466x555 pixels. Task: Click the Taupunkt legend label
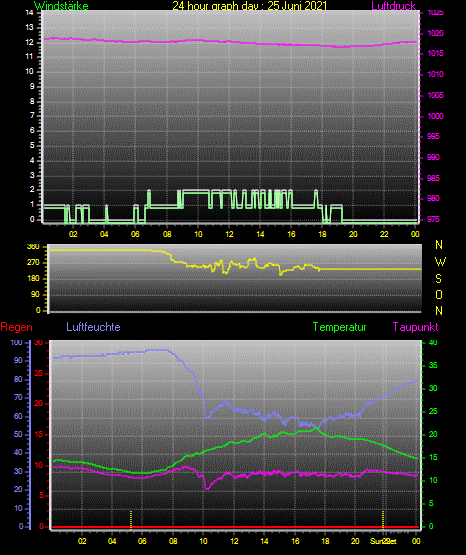pyautogui.click(x=415, y=327)
